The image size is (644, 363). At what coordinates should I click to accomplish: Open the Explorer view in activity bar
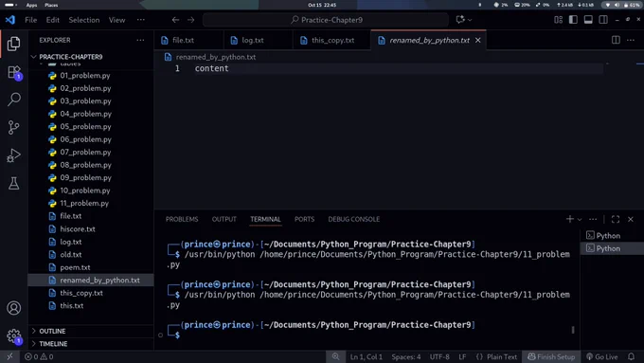(13, 44)
